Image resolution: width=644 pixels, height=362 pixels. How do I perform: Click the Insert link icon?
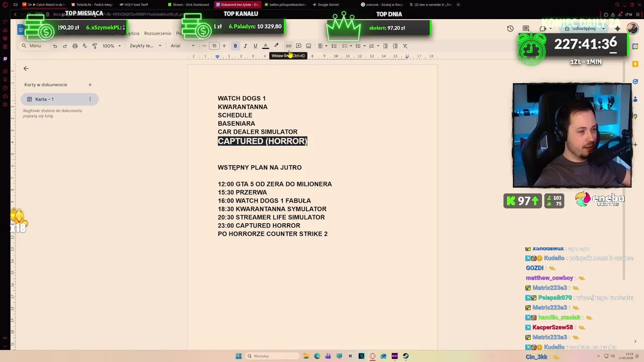tap(288, 46)
